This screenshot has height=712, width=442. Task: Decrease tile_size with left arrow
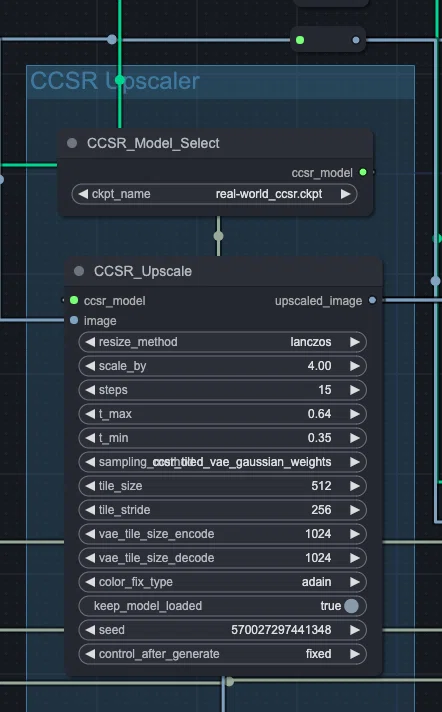click(x=90, y=486)
